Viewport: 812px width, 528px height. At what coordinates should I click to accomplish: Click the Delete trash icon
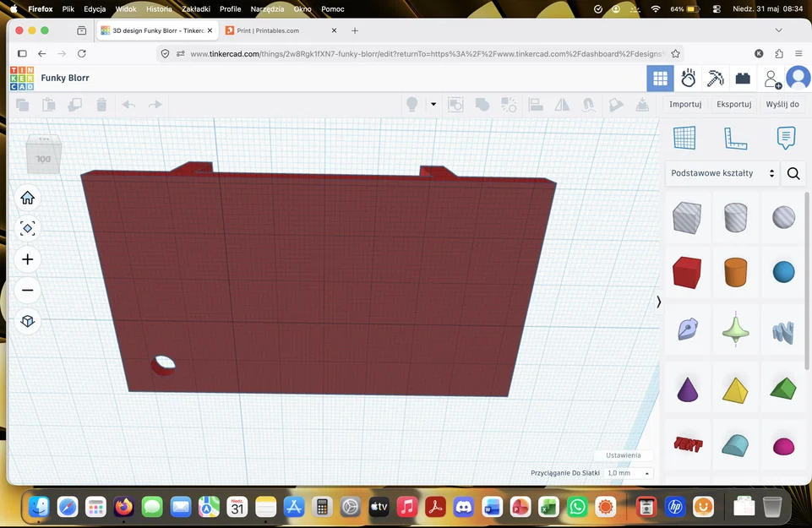coord(101,105)
